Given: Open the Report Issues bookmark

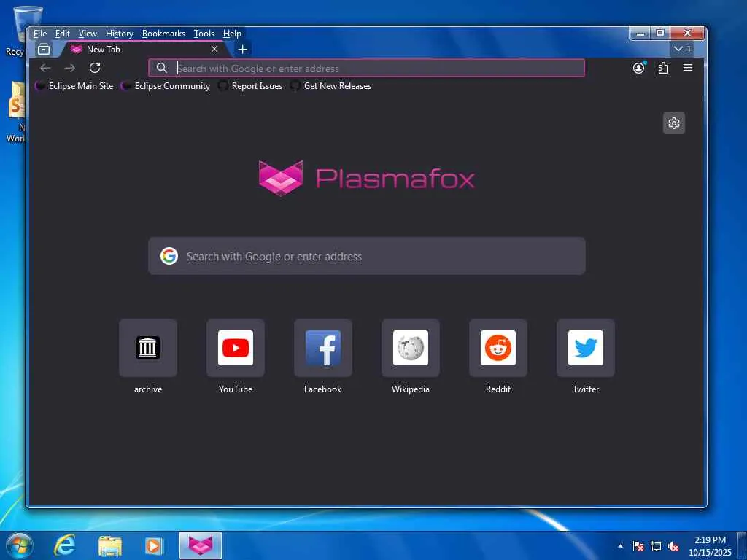Looking at the screenshot, I should (x=250, y=86).
